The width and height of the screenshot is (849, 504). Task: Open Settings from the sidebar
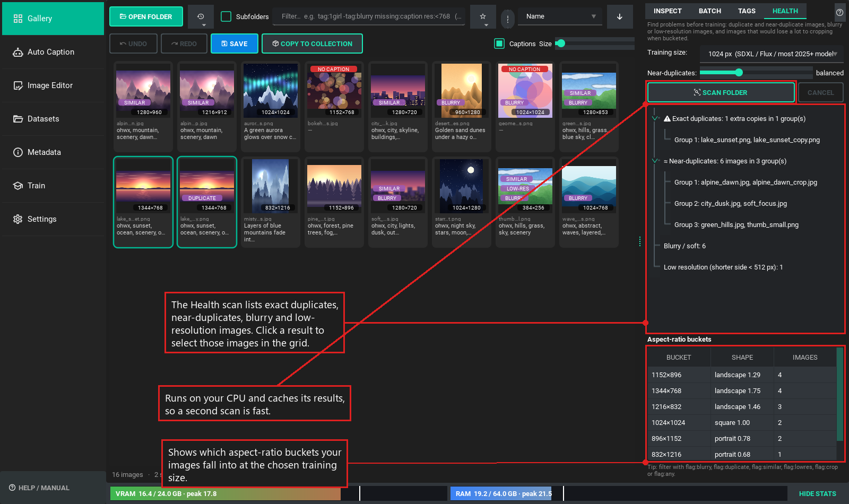click(53, 219)
